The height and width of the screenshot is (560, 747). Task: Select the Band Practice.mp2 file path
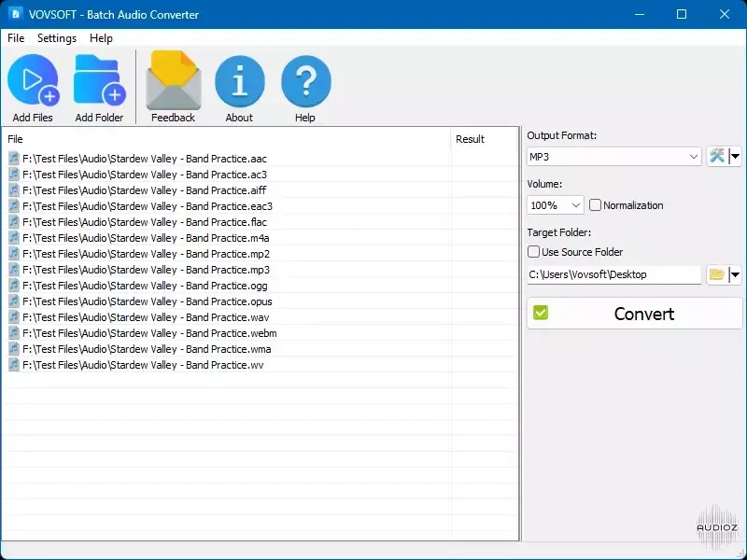click(146, 254)
